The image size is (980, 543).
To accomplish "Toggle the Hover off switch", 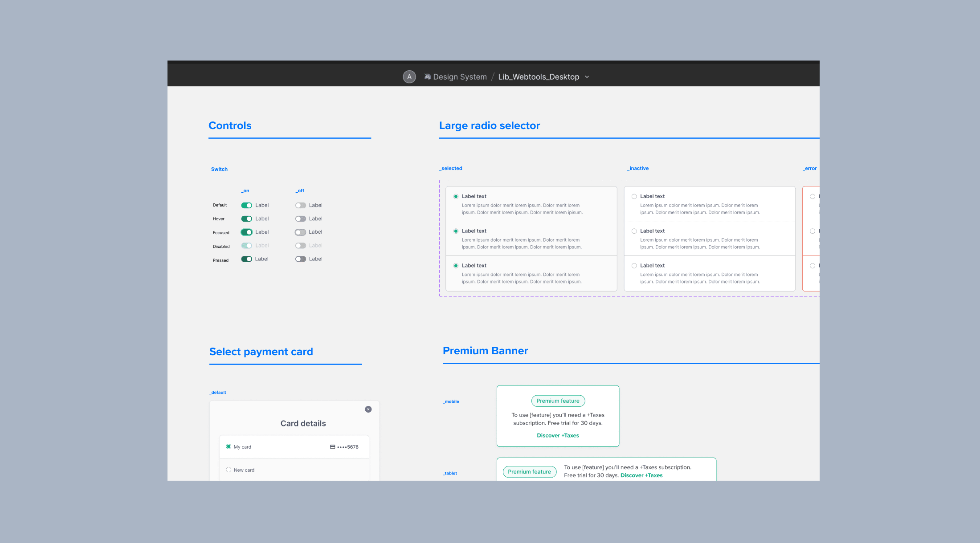I will (301, 219).
